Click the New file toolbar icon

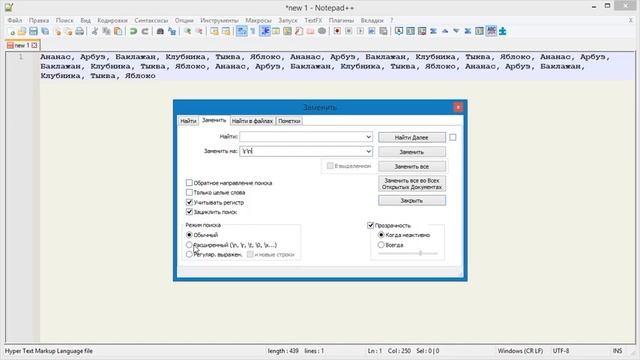pyautogui.click(x=11, y=31)
